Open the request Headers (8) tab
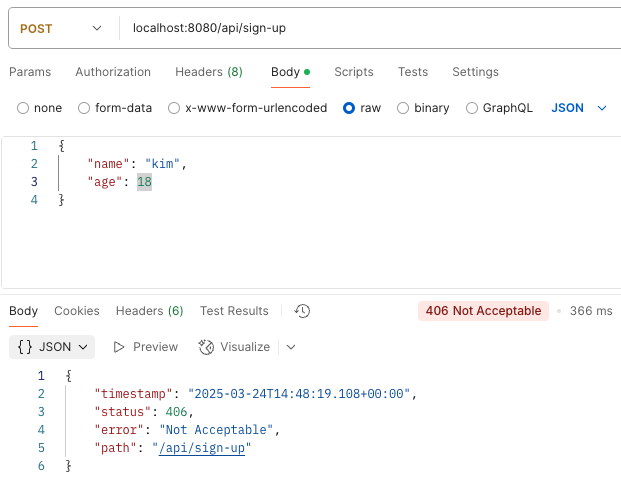Viewport: 621px width, 482px height. 208,72
